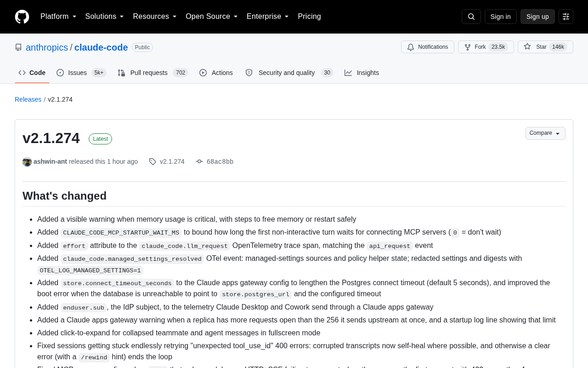The width and height of the screenshot is (588, 368).
Task: Switch to the Actions tab
Action: click(216, 73)
